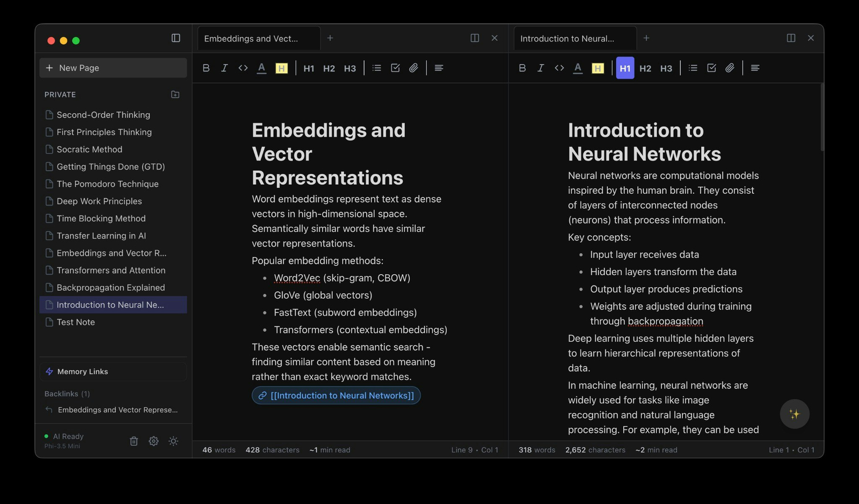859x504 pixels.
Task: Collapse the Backlinks (1) section
Action: [67, 394]
